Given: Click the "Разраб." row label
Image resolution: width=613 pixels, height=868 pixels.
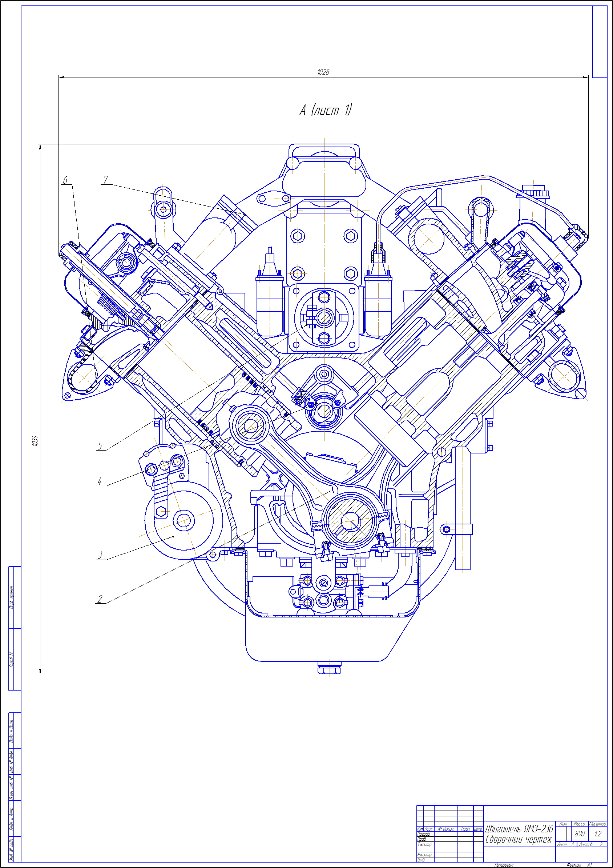Looking at the screenshot, I should click(x=424, y=833).
